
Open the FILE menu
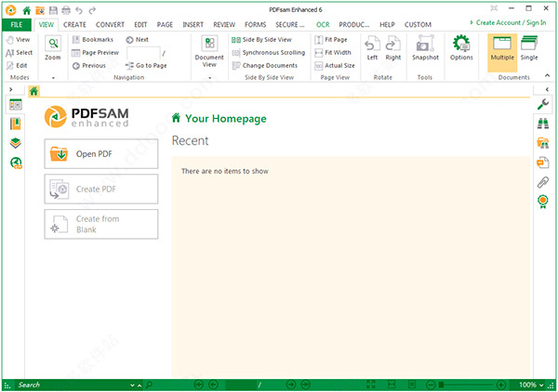(17, 24)
